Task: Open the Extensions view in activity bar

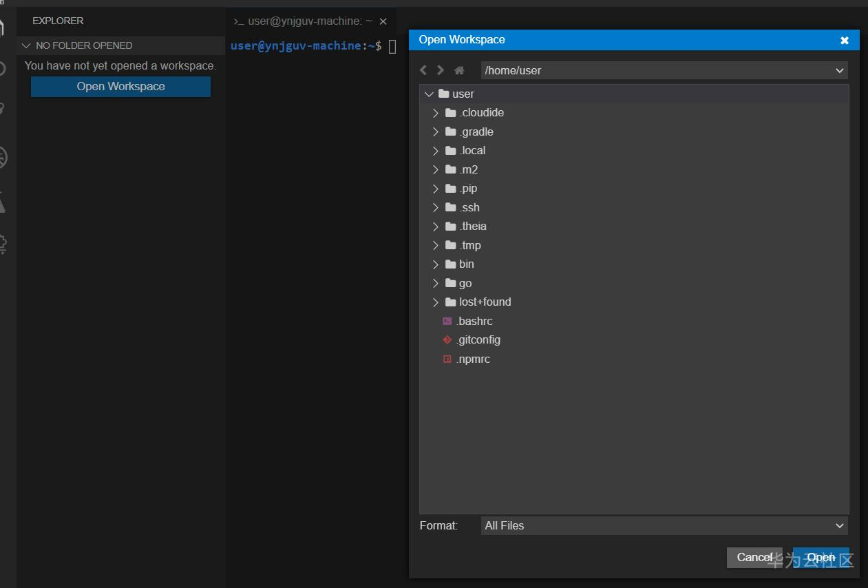Action: tap(3, 244)
